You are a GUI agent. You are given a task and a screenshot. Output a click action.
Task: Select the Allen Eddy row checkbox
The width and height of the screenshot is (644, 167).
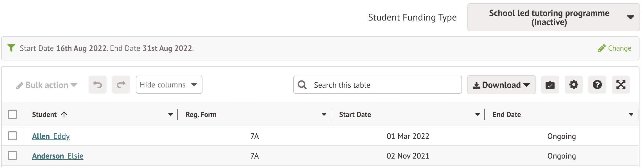(x=12, y=136)
